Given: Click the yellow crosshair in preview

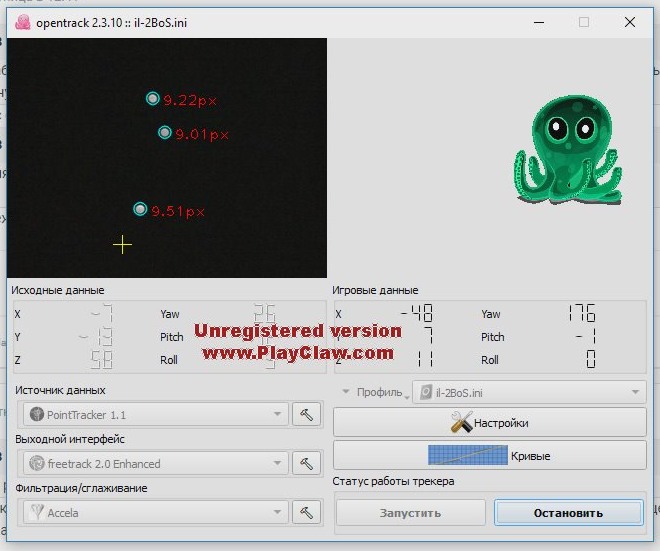Looking at the screenshot, I should (122, 245).
